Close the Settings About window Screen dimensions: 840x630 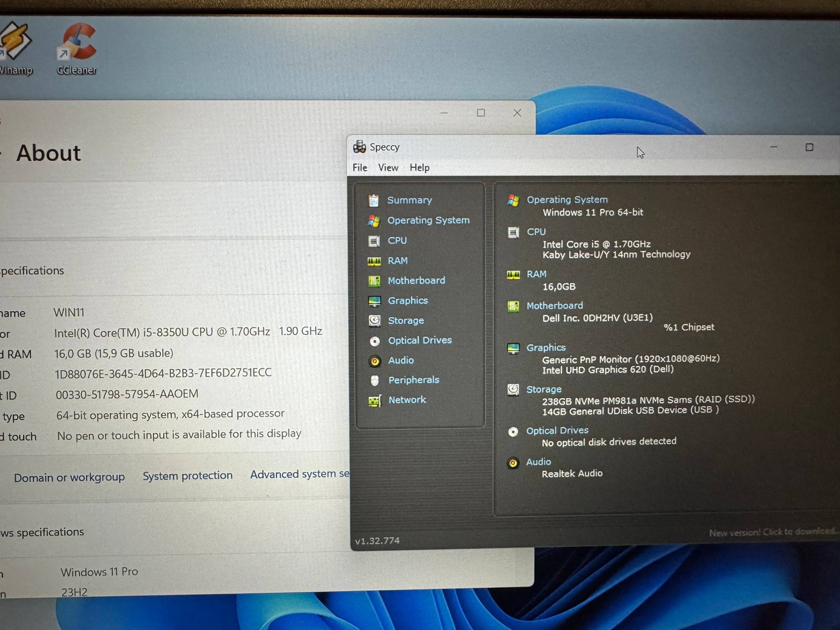point(517,113)
